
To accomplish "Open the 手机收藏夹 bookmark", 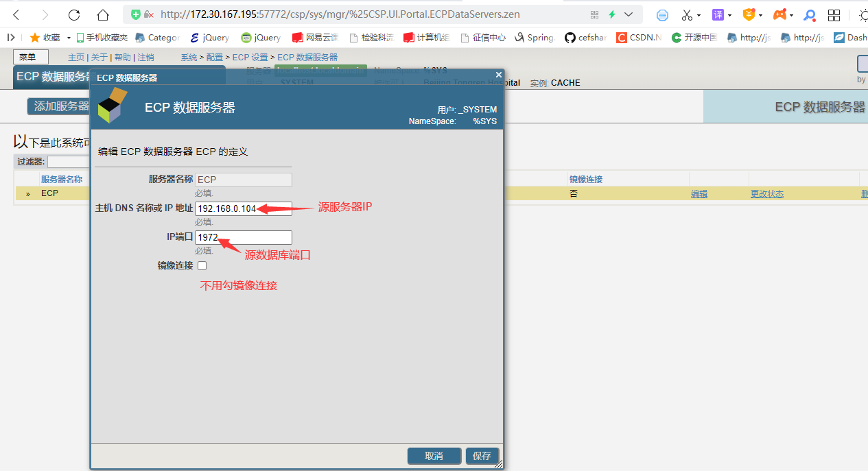I will point(102,38).
